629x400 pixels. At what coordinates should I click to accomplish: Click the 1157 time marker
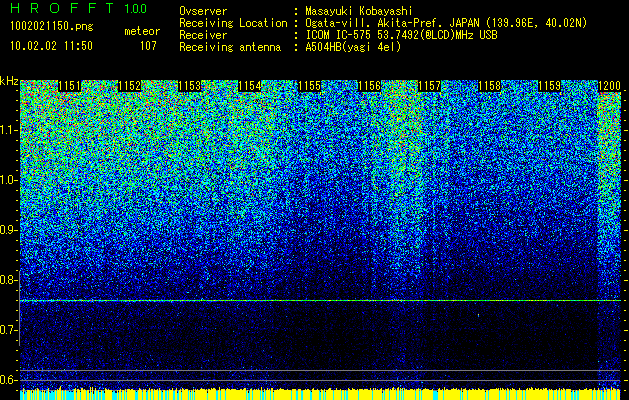click(430, 86)
